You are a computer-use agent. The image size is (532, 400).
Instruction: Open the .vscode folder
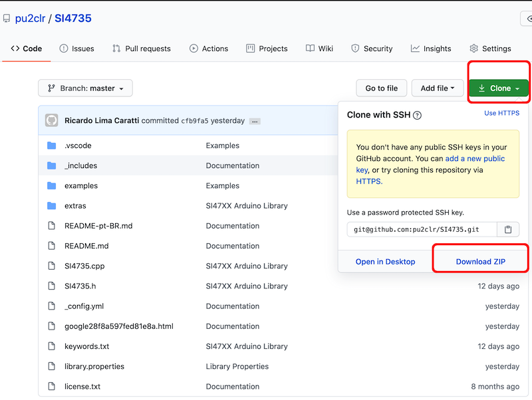tap(78, 146)
